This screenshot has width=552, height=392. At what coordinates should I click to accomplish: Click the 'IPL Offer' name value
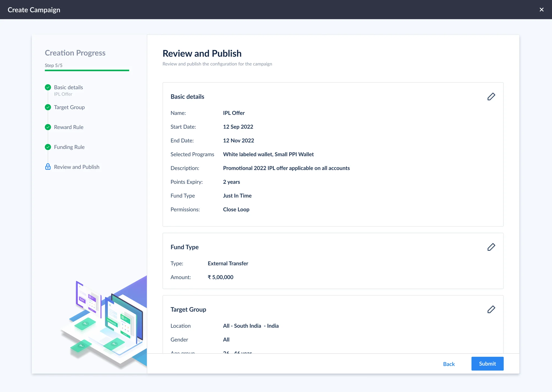point(234,113)
